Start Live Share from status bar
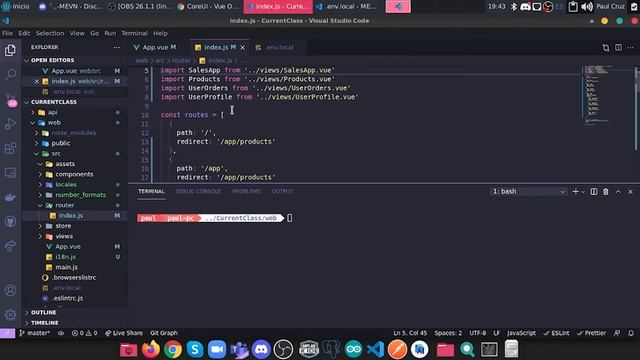 [124, 333]
